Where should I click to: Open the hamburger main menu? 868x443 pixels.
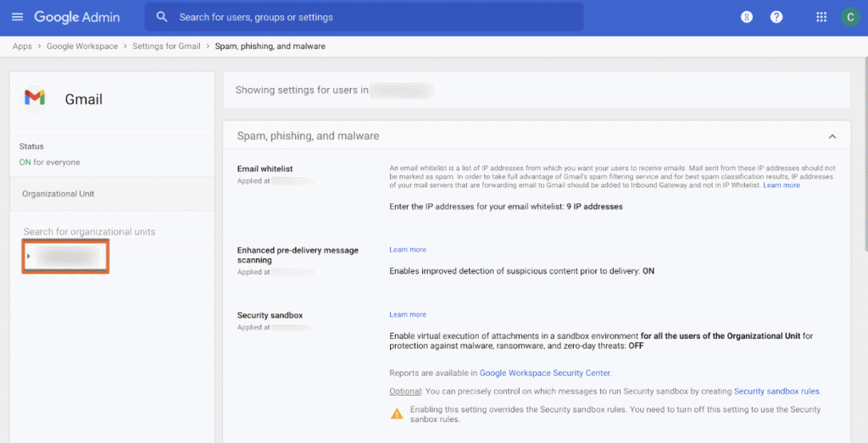(x=17, y=17)
